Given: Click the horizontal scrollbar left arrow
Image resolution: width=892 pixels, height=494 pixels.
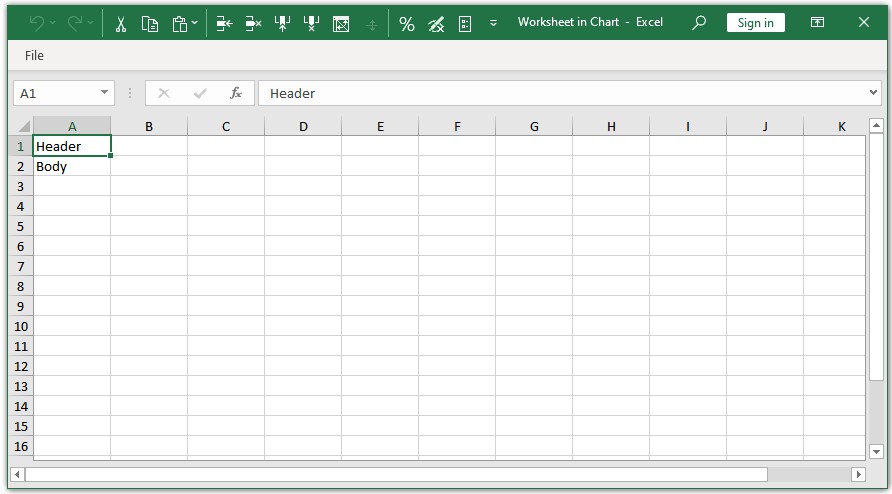Looking at the screenshot, I should [x=18, y=474].
